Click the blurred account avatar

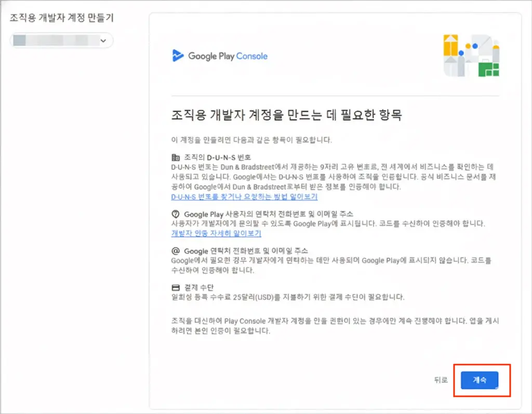[x=20, y=41]
